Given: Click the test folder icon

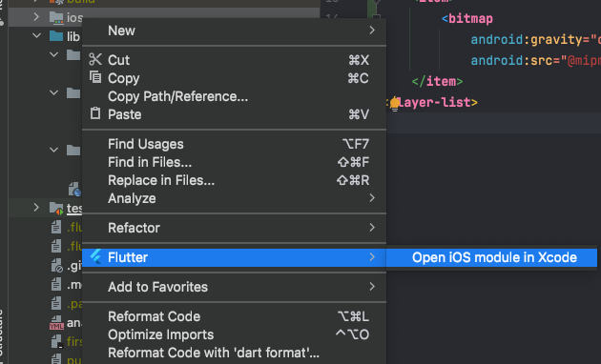Looking at the screenshot, I should 56,209.
